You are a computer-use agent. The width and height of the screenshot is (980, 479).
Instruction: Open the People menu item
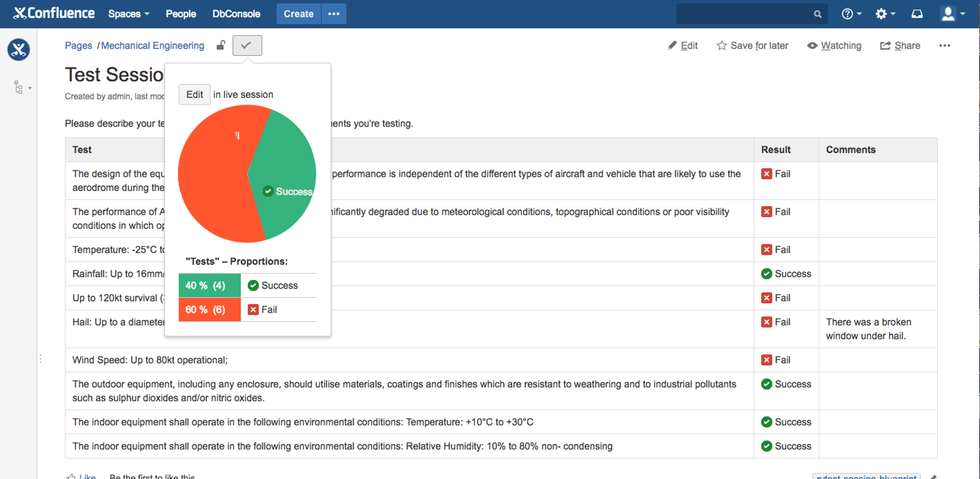click(x=181, y=14)
